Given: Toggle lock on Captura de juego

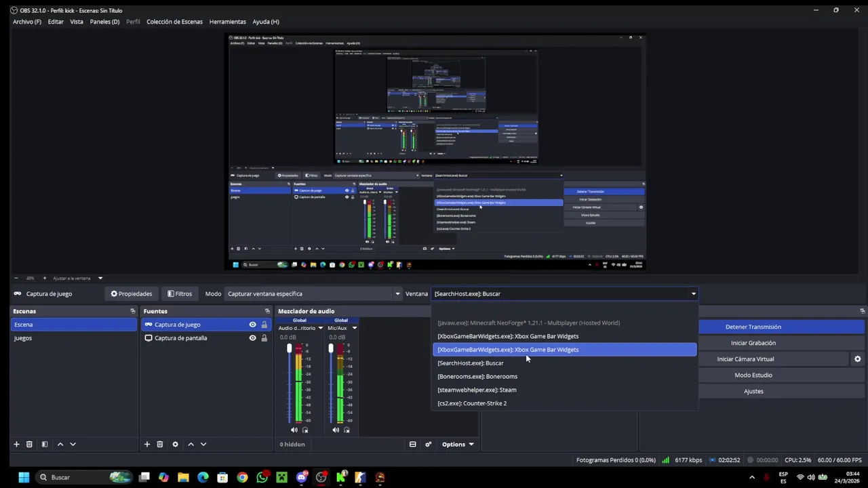Looking at the screenshot, I should [x=264, y=325].
